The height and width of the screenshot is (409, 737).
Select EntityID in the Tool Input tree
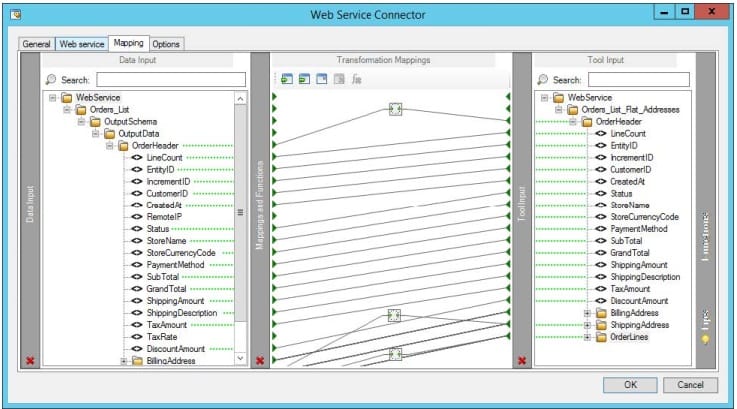click(x=624, y=146)
